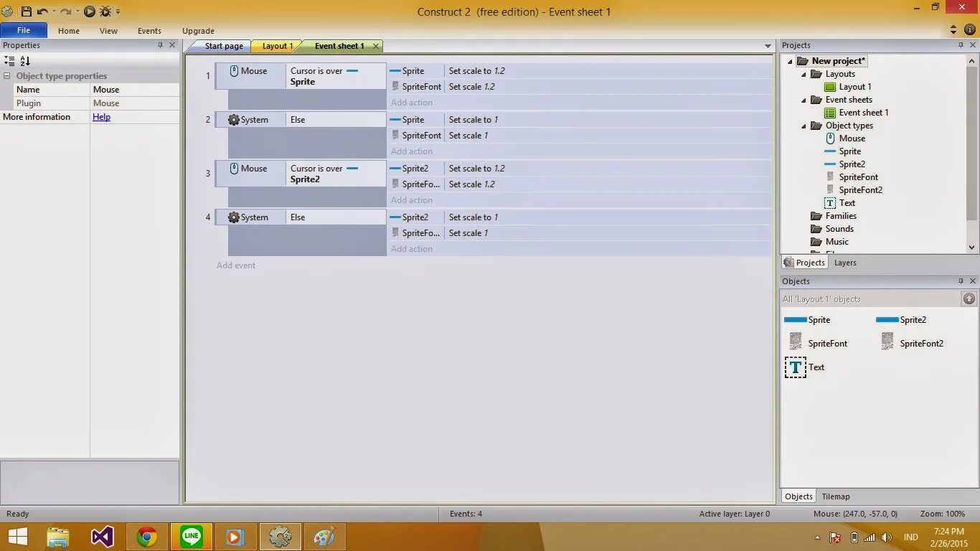
Task: Close the Event sheet 1 tab
Action: tap(375, 46)
